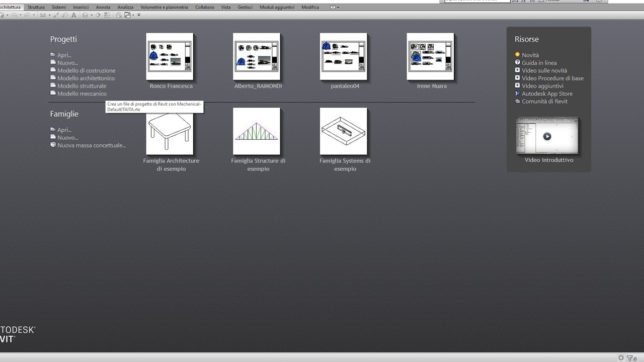This screenshot has width=644, height=362.
Task: Toggle the Thin Lines icon
Action: [x=107, y=15]
